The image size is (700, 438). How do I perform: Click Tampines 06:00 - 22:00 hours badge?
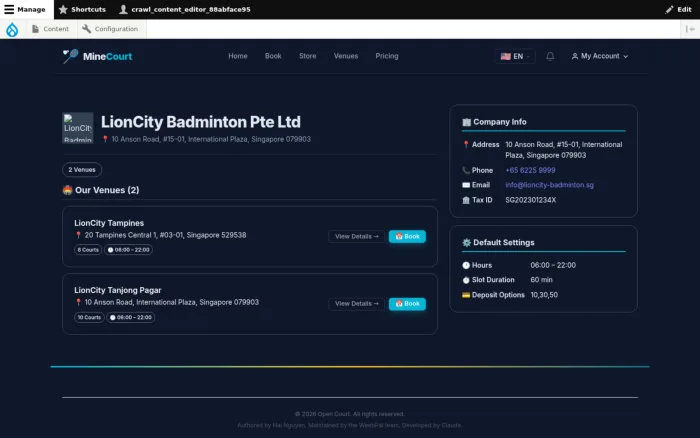pos(129,250)
